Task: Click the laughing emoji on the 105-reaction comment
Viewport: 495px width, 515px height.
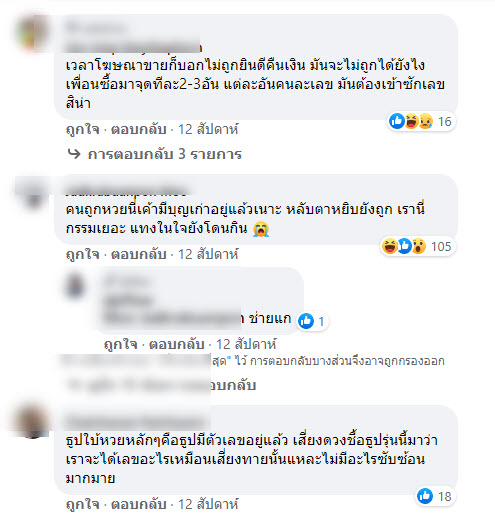Action: point(389,246)
